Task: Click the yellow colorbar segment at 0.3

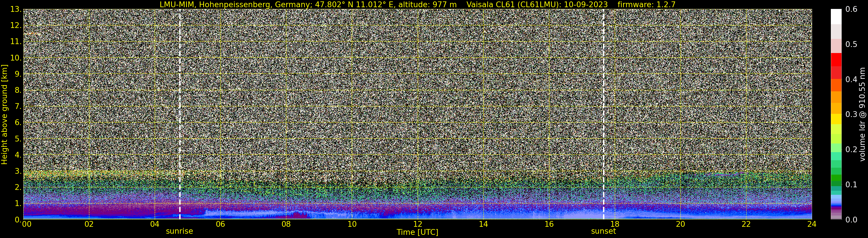Action: point(836,119)
